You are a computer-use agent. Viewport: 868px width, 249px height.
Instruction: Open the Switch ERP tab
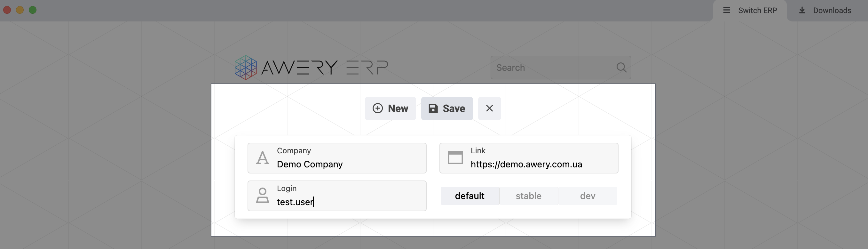pos(750,11)
